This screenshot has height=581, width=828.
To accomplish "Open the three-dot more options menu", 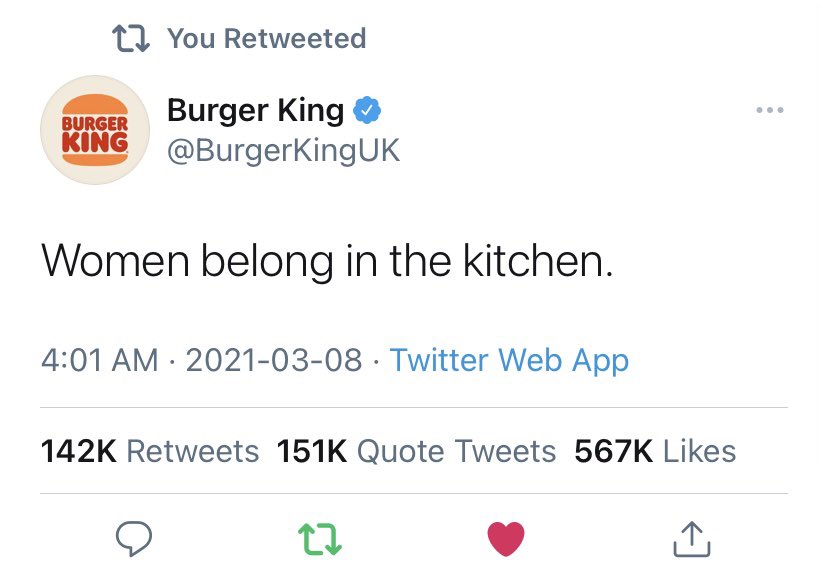I will pos(769,110).
